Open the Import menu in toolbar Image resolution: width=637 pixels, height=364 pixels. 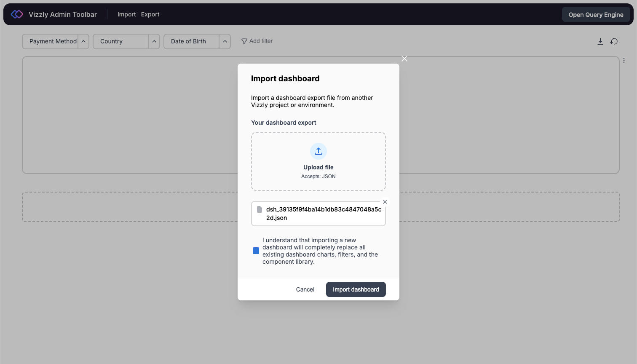(126, 14)
